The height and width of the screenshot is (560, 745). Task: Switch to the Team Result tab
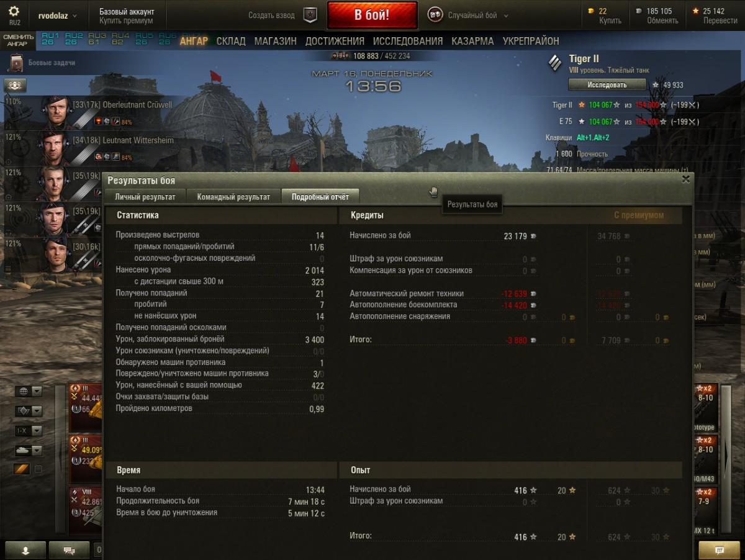click(233, 197)
